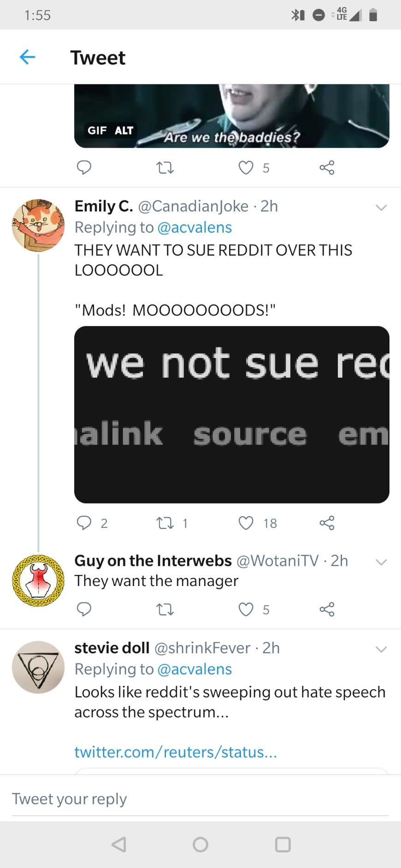Open options chevron on Guy on the Interwebs tweet

pos(381,562)
